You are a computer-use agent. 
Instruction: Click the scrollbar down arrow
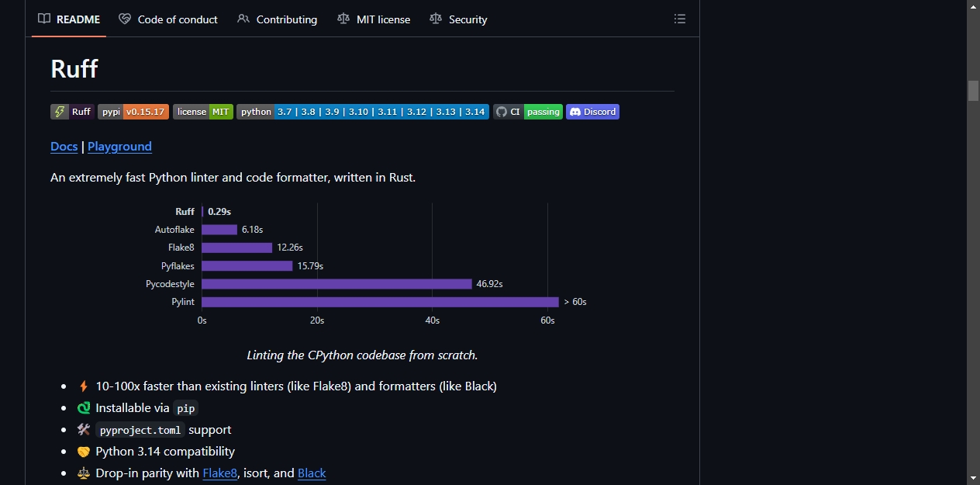[x=974, y=478]
